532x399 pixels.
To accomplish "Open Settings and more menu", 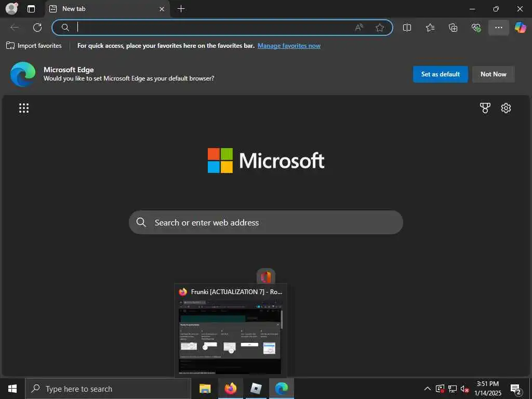I will click(498, 28).
